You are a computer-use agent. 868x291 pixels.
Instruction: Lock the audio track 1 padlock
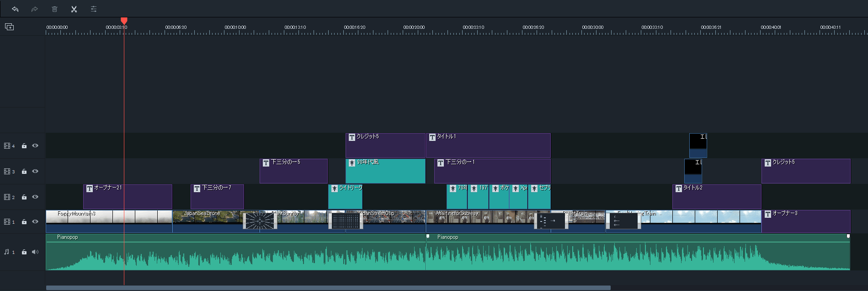click(x=24, y=252)
